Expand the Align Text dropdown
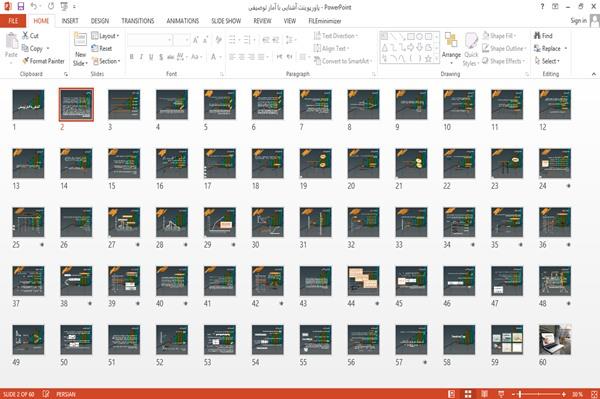600x399 pixels. coord(331,48)
